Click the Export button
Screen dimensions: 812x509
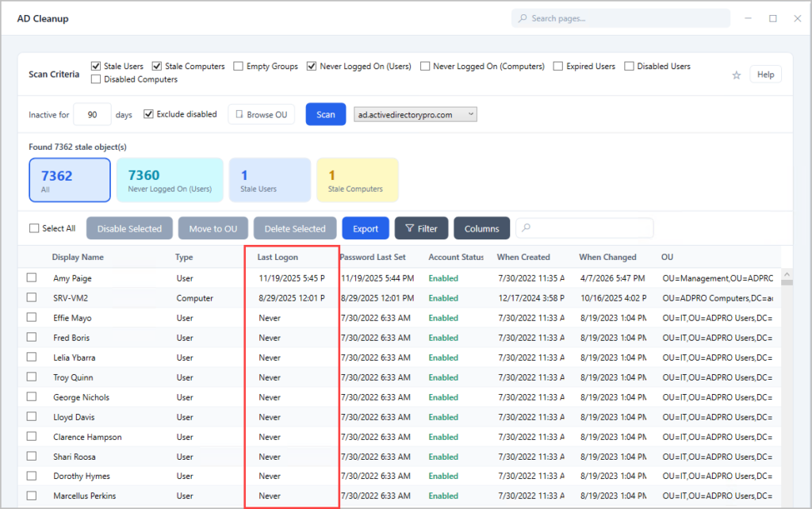point(366,228)
